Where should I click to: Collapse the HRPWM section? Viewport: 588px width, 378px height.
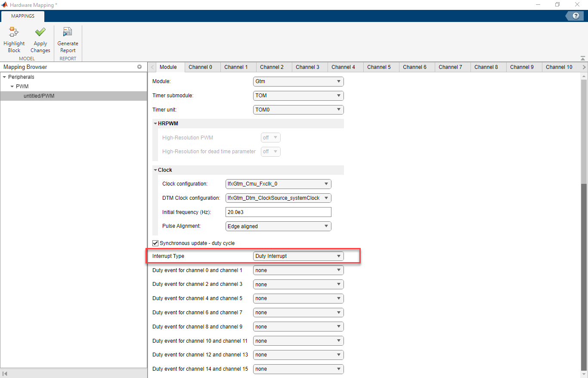155,124
